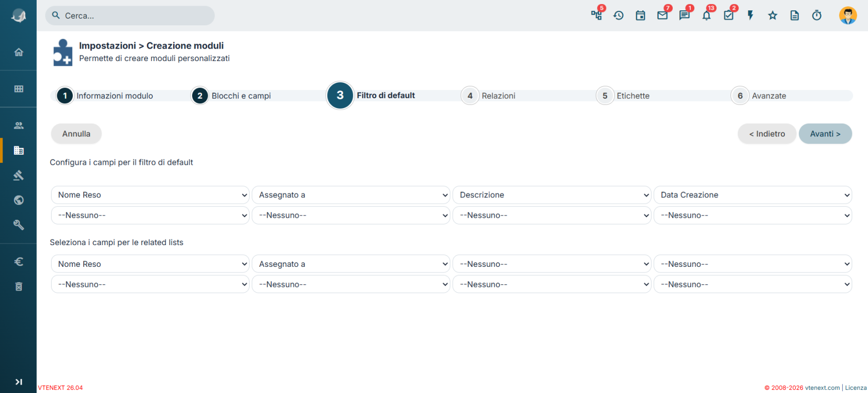Open the gavel sidebar icon

tap(19, 175)
